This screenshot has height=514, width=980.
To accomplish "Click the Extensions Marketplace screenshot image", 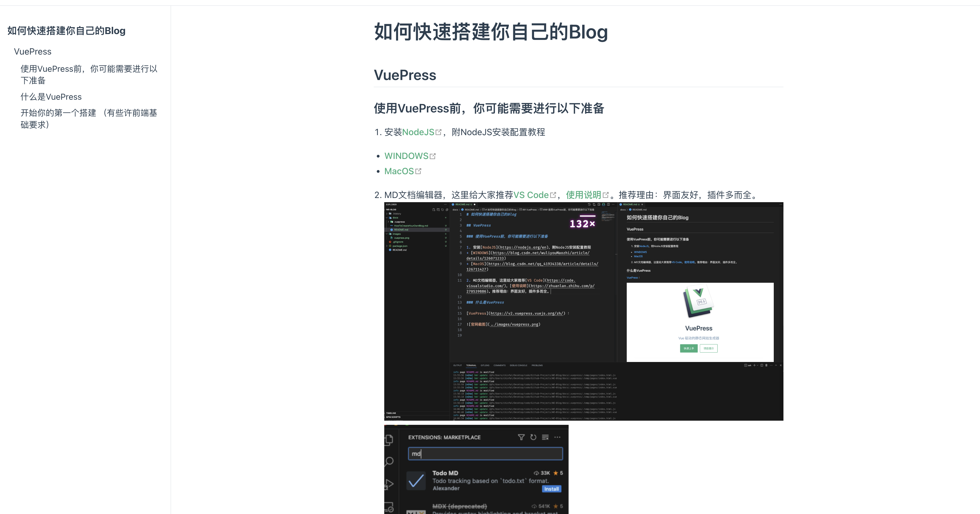I will tap(476, 469).
